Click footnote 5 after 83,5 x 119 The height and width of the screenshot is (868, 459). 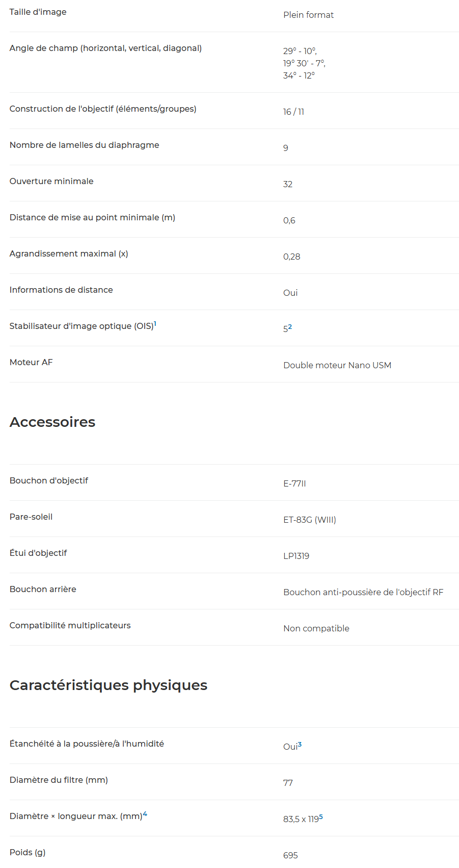click(321, 817)
